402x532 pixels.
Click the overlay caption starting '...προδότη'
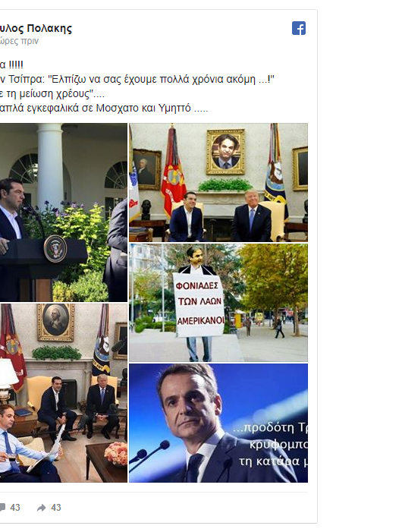271,444
